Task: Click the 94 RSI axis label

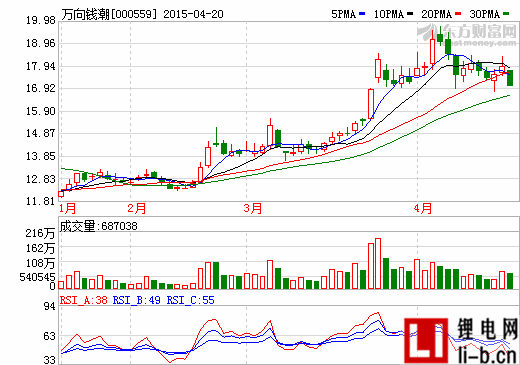Action: tap(50, 306)
